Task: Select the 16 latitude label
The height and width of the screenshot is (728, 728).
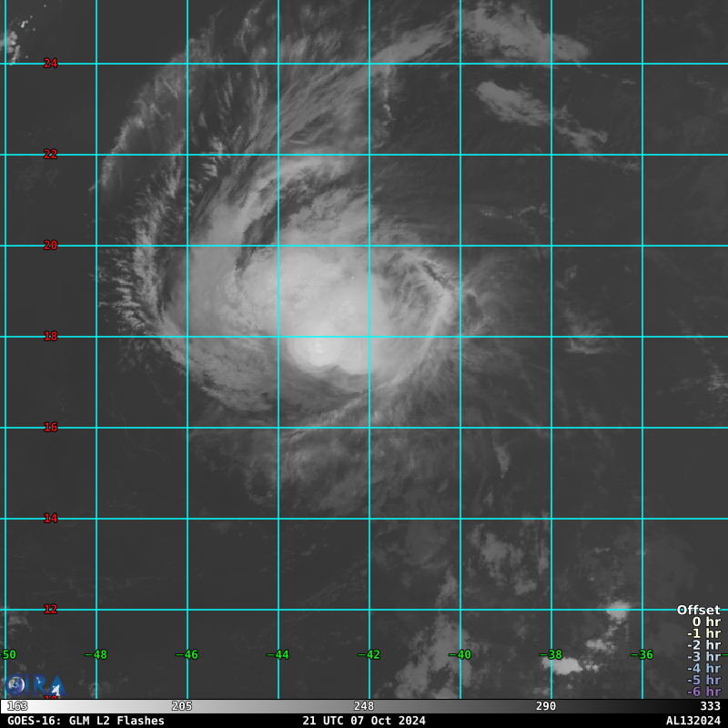Action: coord(51,427)
